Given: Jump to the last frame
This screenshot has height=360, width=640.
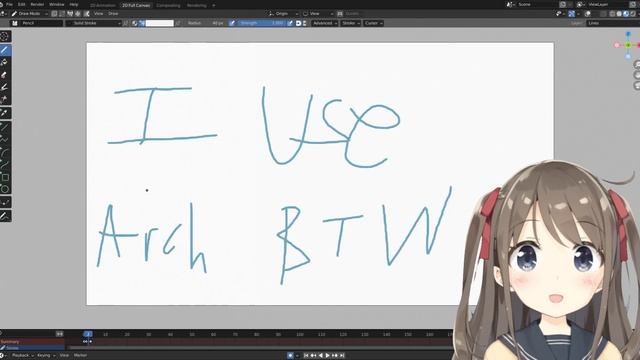Looking at the screenshot, I should [342, 356].
